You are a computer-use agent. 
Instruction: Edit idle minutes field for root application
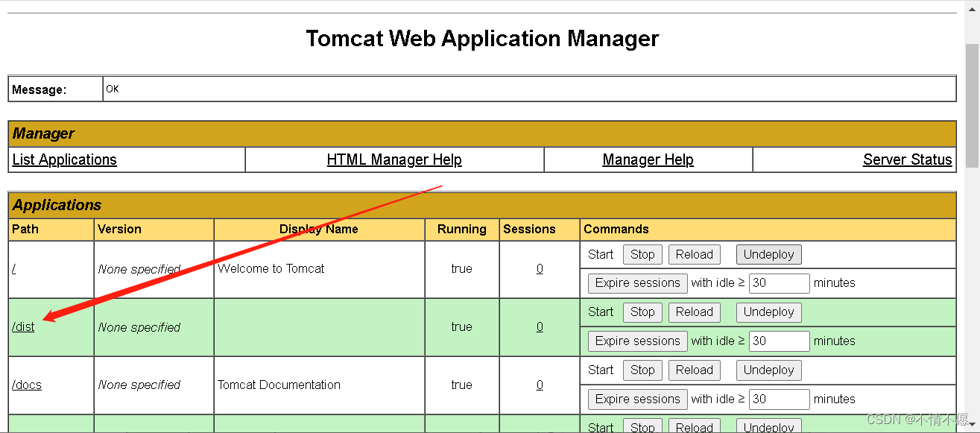point(779,283)
